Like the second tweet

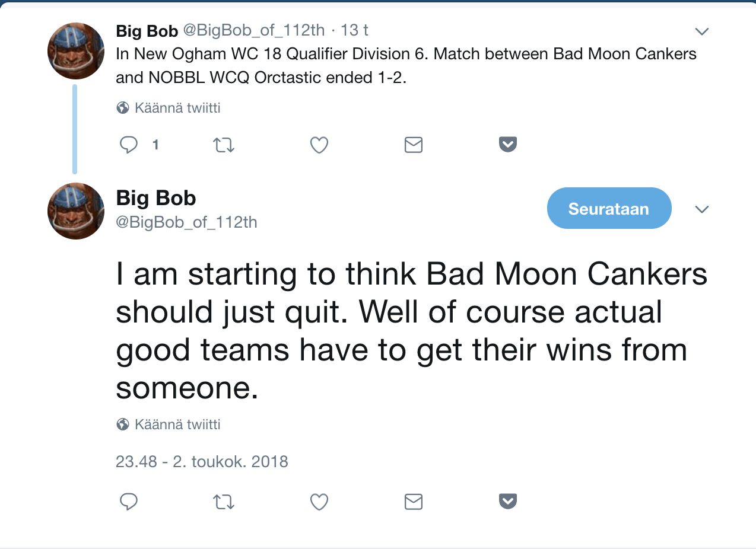point(319,502)
